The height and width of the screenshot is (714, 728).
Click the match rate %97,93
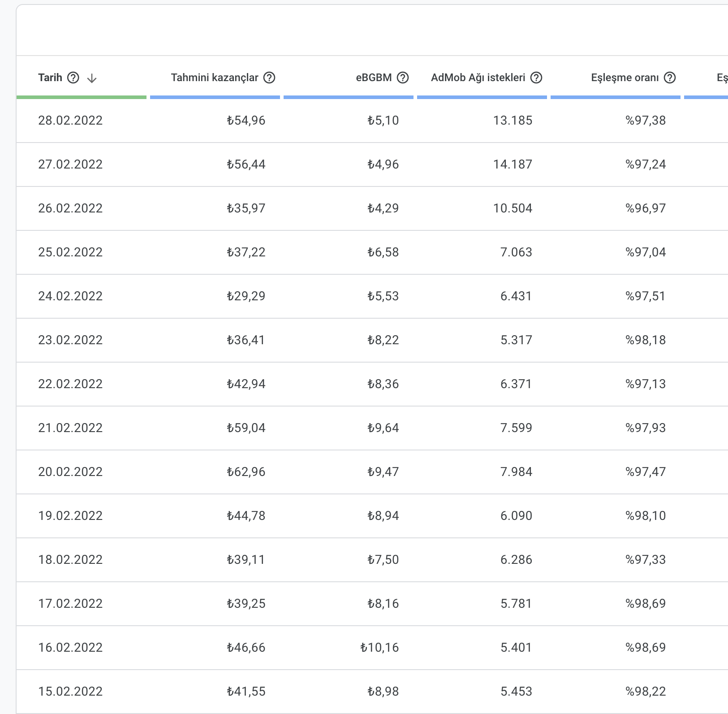(646, 428)
